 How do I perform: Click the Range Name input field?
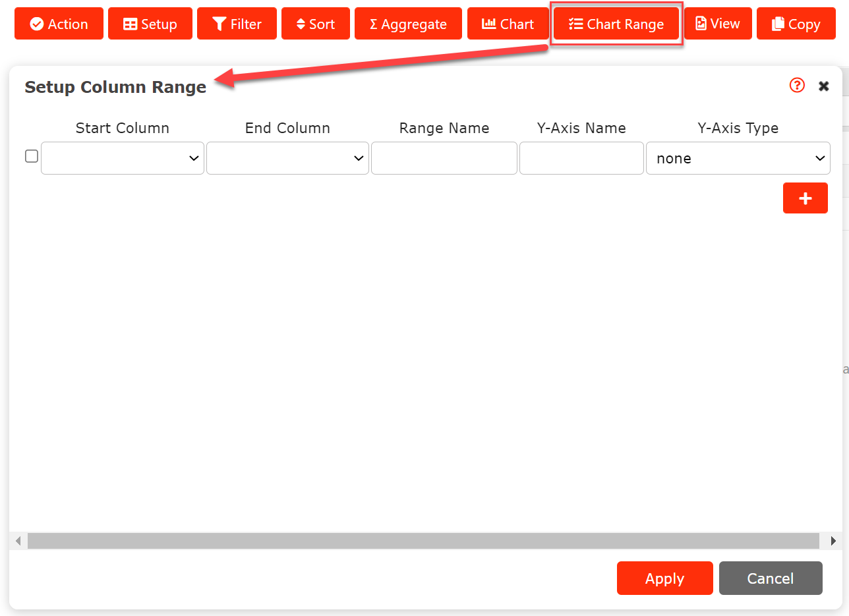[444, 158]
